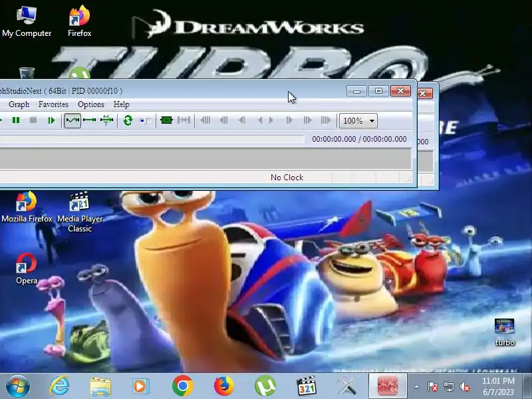The height and width of the screenshot is (399, 532).
Task: Click the seek backward icon with two bars
Action: [223, 120]
